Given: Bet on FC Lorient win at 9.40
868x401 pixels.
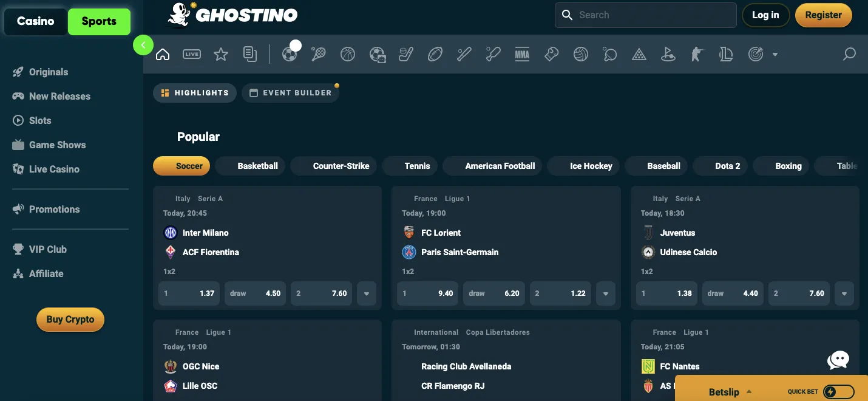Looking at the screenshot, I should pos(427,293).
